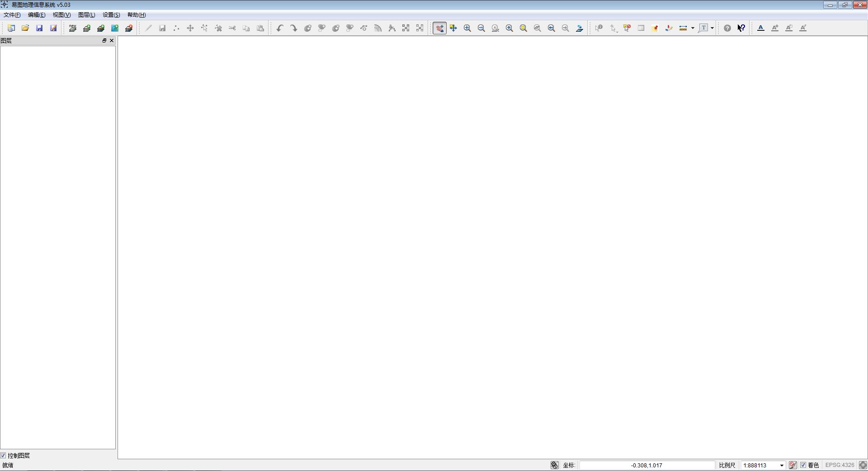Select the Zoom In magnifier tool
Viewport: 868px width, 471px height.
tap(467, 28)
